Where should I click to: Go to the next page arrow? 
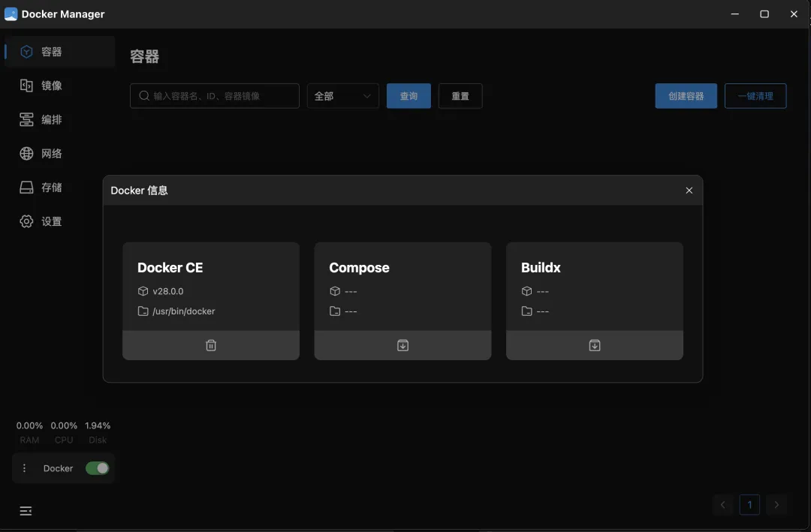click(x=776, y=504)
